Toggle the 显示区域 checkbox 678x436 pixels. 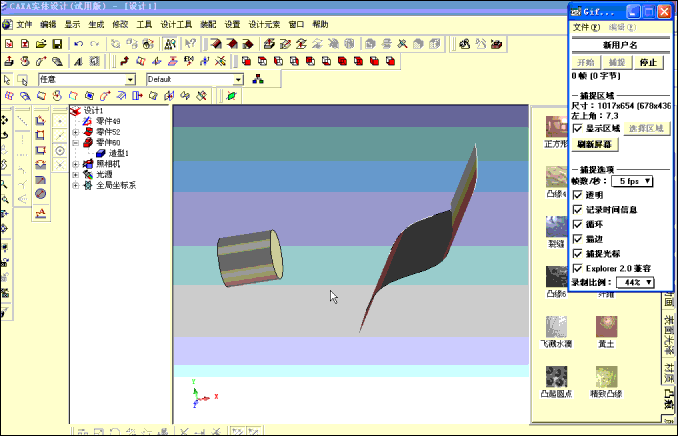click(577, 128)
